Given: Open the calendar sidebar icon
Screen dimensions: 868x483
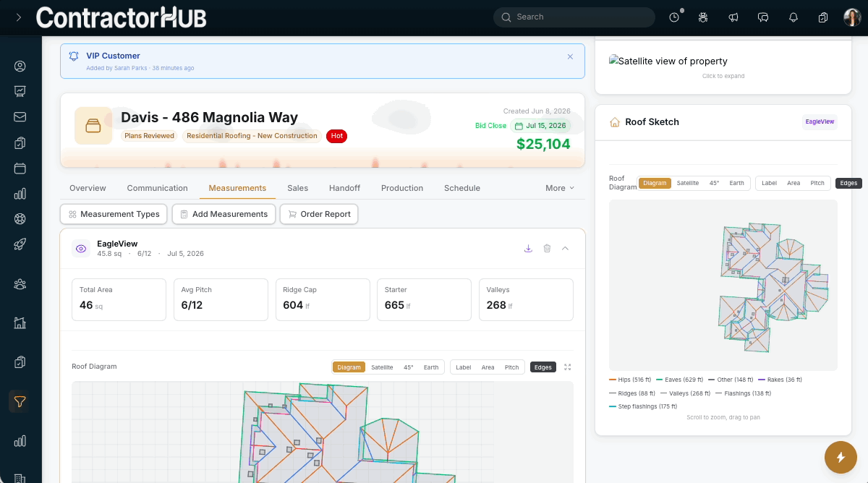Looking at the screenshot, I should tap(20, 168).
